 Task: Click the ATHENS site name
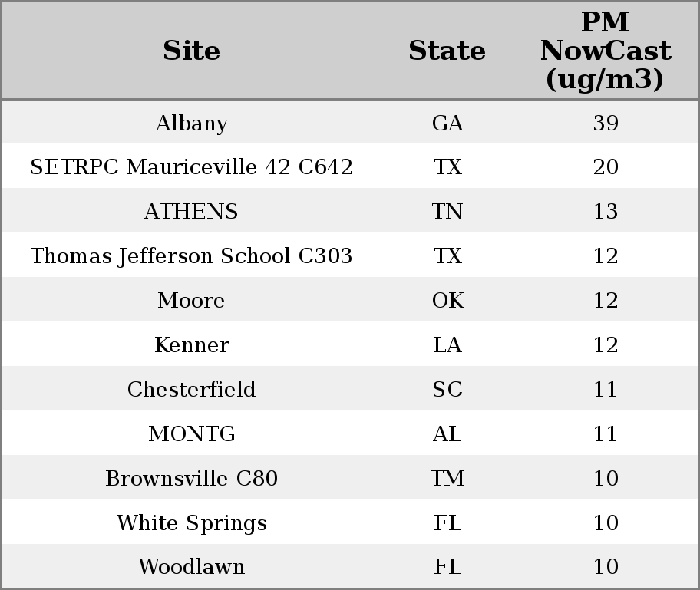[192, 211]
